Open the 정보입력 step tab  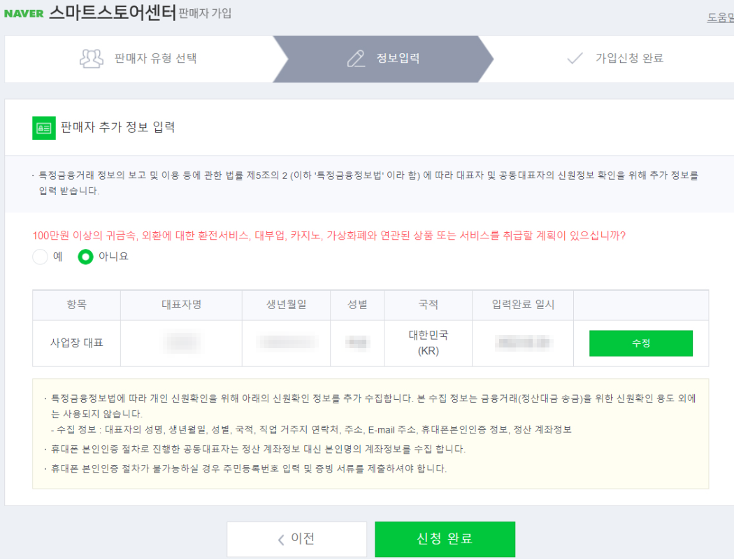click(x=383, y=59)
